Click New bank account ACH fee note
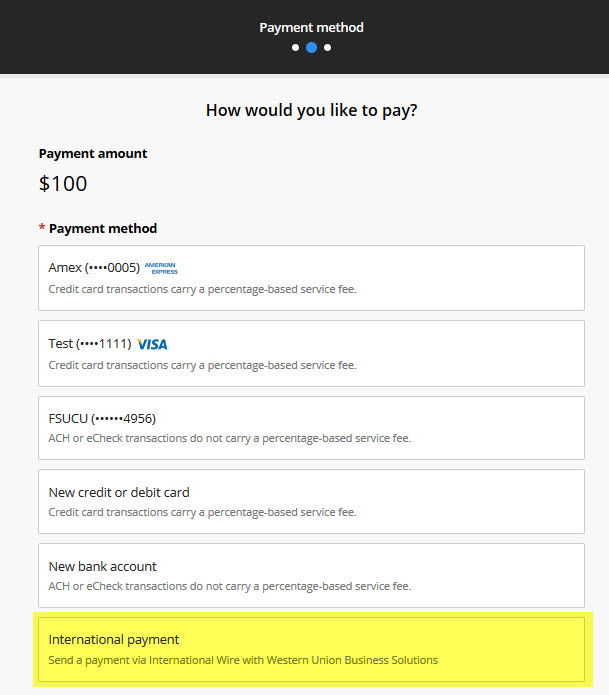This screenshot has height=695, width=609. point(230,586)
